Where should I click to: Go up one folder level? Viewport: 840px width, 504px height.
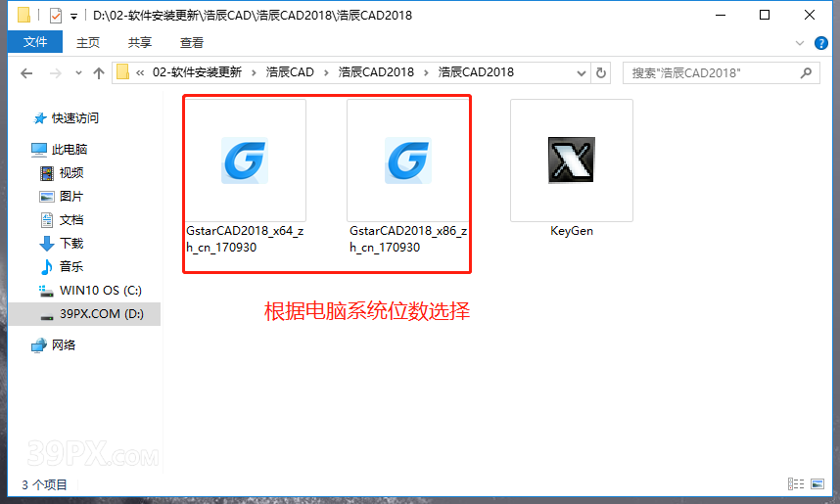point(99,72)
